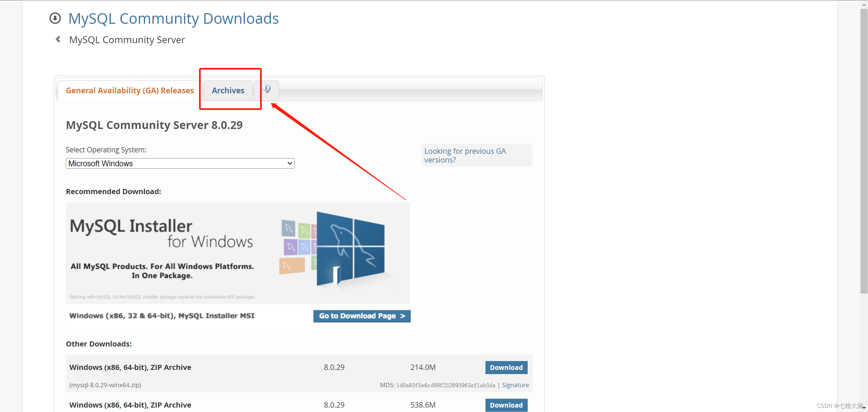868x412 pixels.
Task: Select General Availability (GA) Releases tab
Action: [130, 91]
